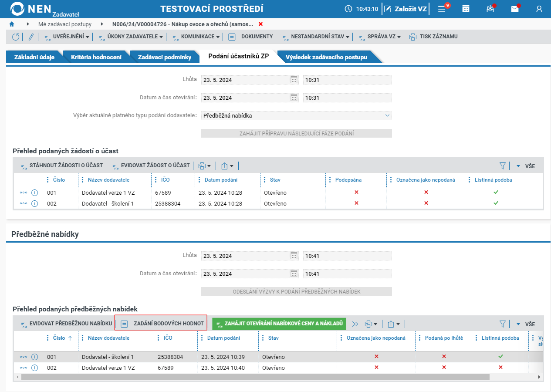Open column menu of Název dodavatele in žádosti table

pos(83,179)
